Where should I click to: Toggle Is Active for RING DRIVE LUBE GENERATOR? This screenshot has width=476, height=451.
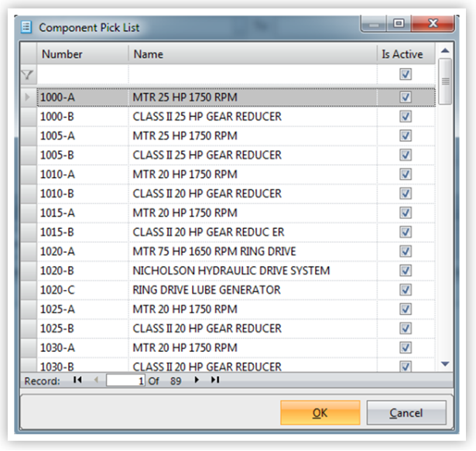point(406,290)
